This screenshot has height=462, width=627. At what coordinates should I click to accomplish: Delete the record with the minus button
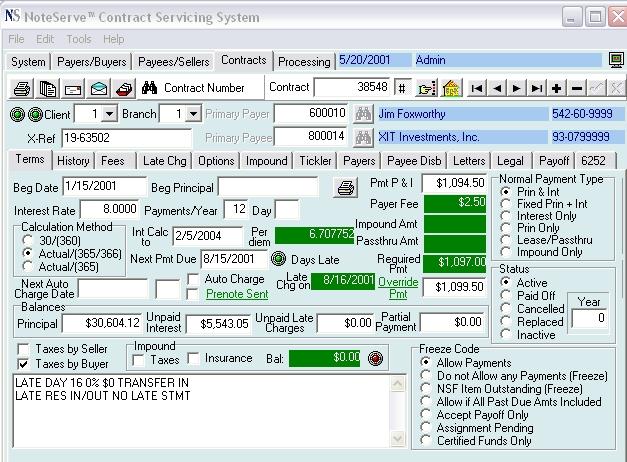[577, 88]
